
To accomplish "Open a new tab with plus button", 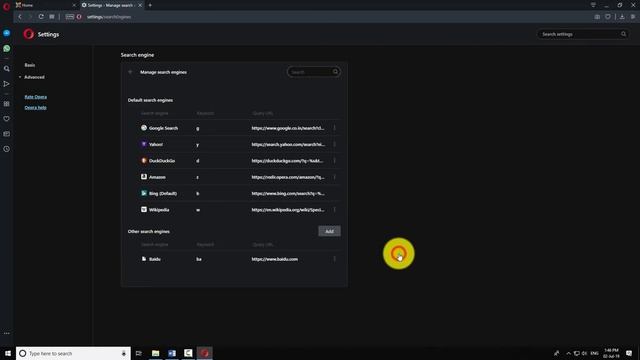I will point(150,5).
